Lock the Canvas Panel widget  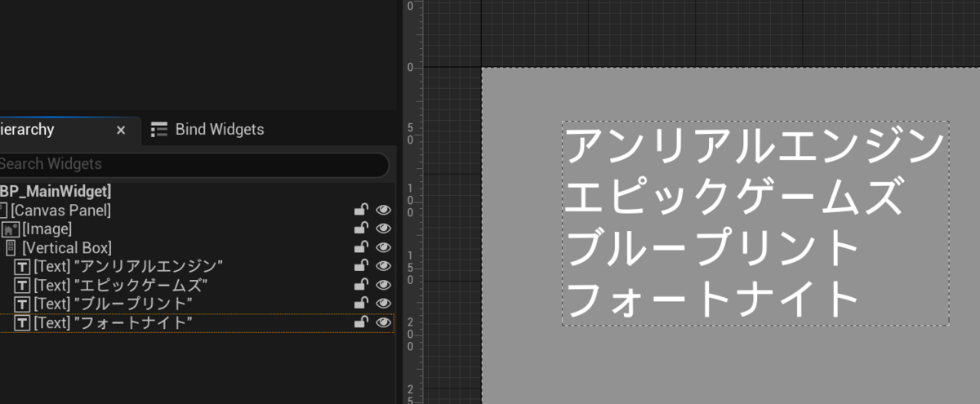[x=361, y=211]
